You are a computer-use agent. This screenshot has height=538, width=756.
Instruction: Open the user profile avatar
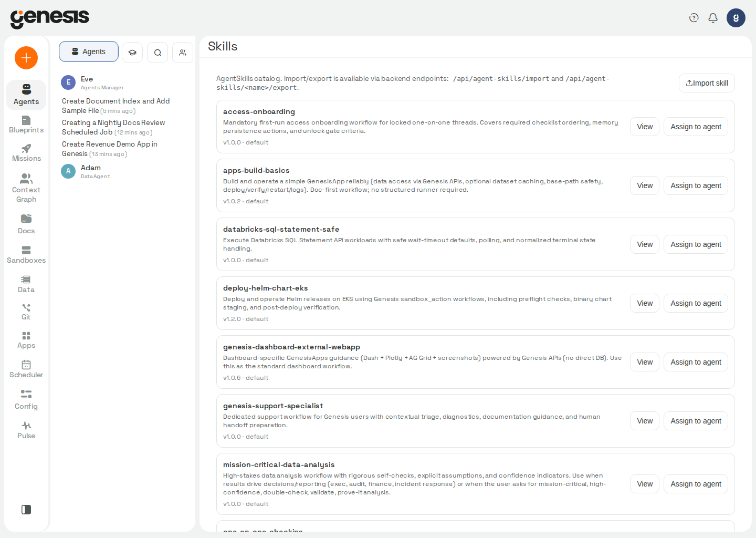point(736,18)
